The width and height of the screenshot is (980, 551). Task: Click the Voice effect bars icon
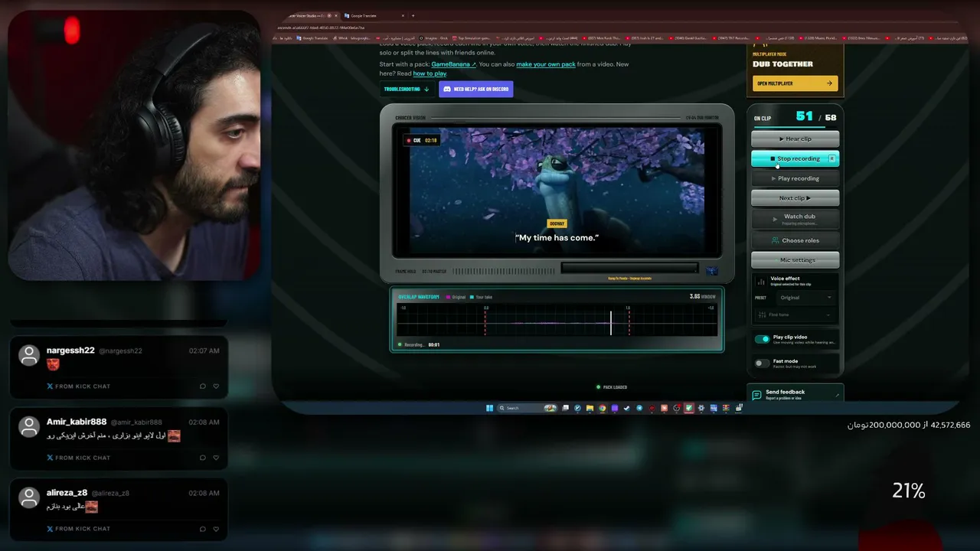pyautogui.click(x=761, y=282)
